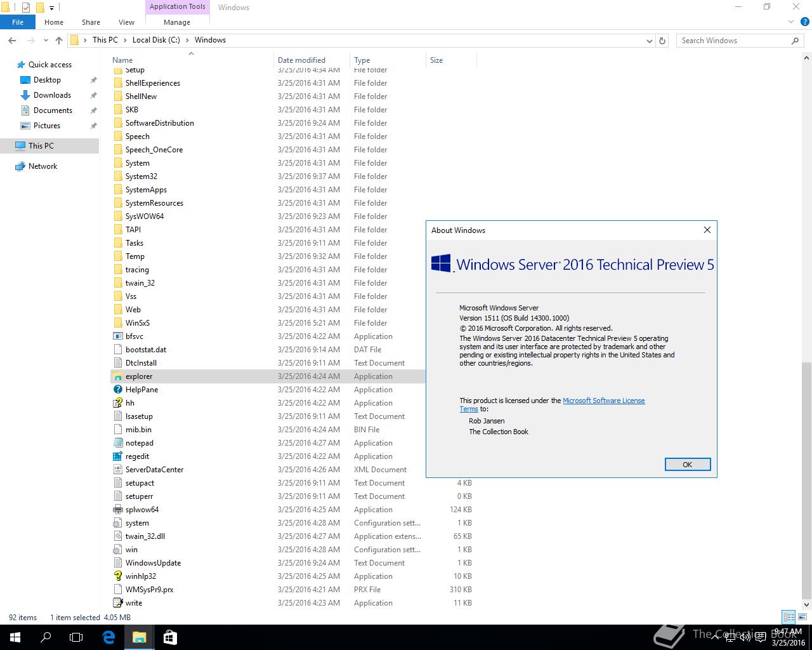
Task: Expand the ribbon with the chevron
Action: point(790,22)
